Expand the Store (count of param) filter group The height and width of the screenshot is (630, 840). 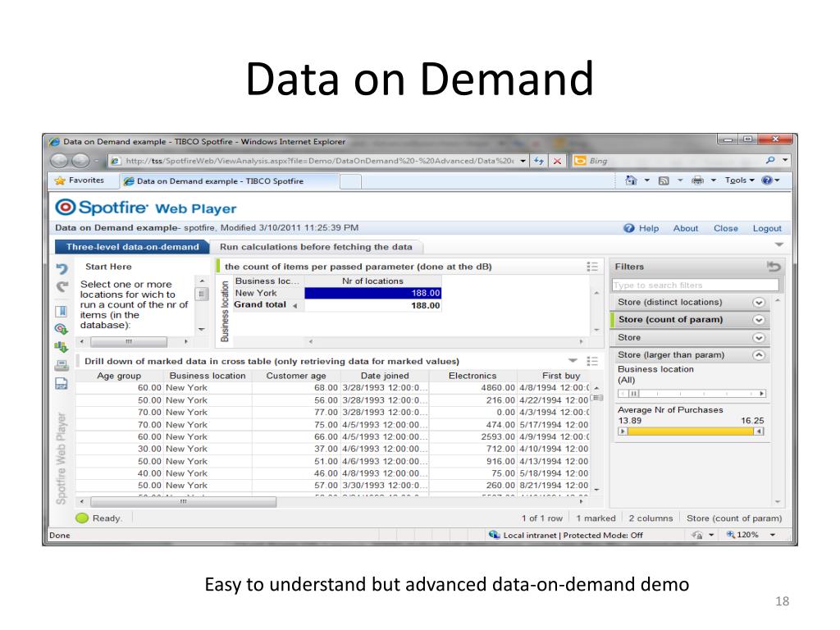(759, 320)
